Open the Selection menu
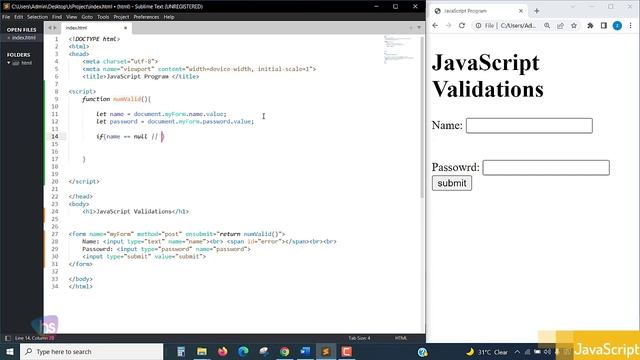This screenshot has width=640, height=360. point(38,17)
